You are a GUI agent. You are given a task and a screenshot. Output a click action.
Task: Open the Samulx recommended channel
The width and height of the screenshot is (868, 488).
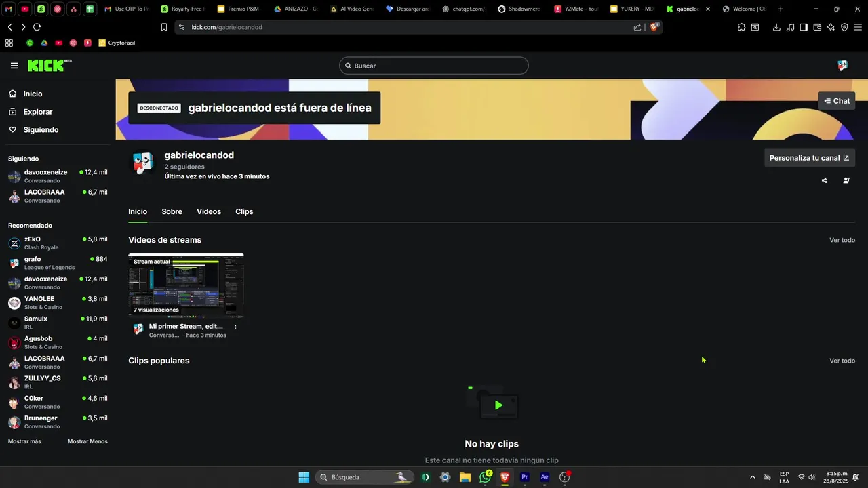point(58,323)
